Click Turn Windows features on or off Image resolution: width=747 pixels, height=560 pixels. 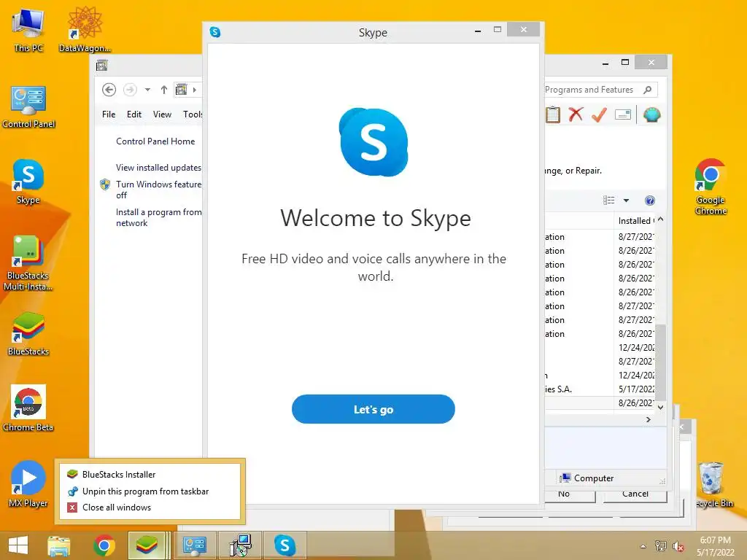tap(158, 190)
